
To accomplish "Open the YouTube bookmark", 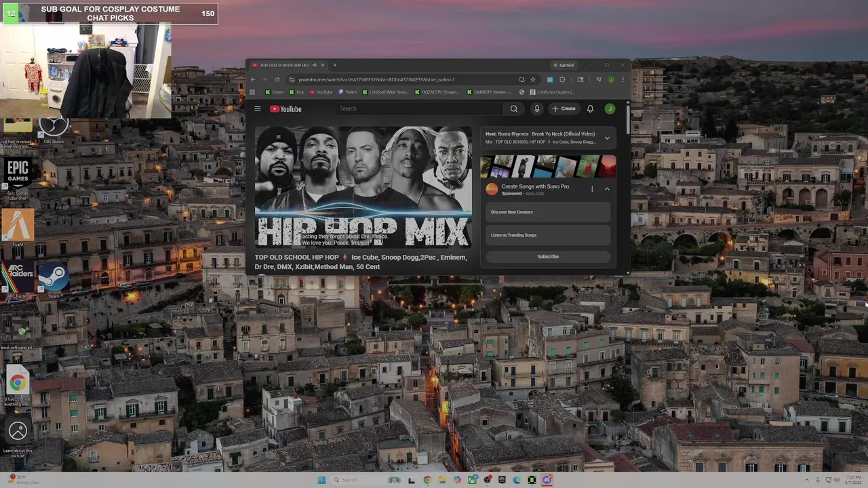I will [x=321, y=92].
